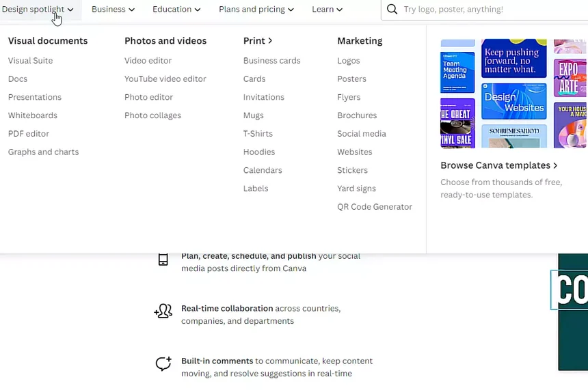Open Social media under Marketing
The width and height of the screenshot is (588, 390).
tap(362, 134)
